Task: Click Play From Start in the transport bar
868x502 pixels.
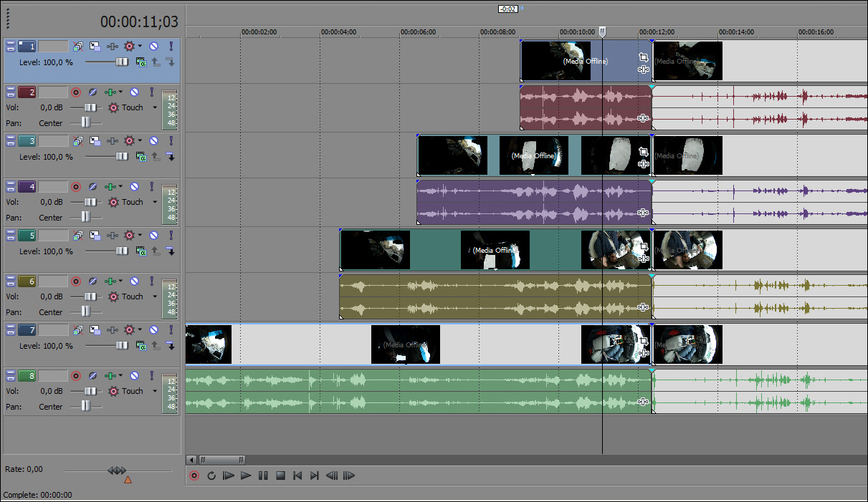Action: (229, 476)
